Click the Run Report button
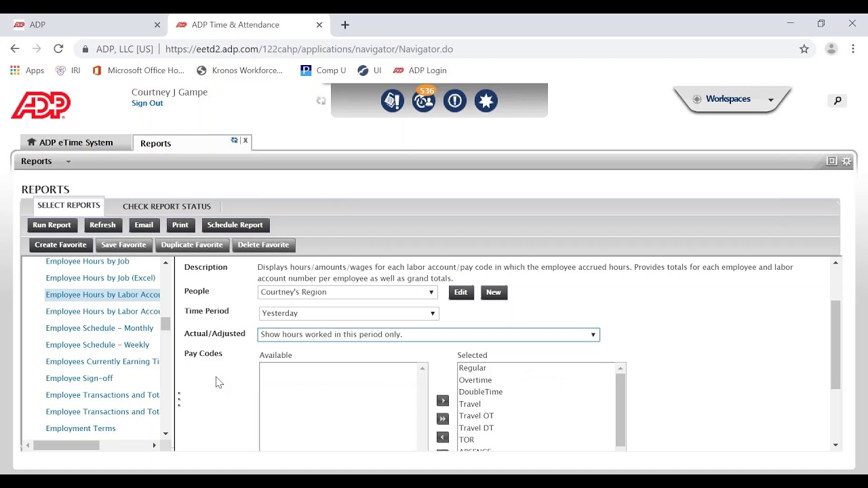This screenshot has width=868, height=488. (52, 225)
